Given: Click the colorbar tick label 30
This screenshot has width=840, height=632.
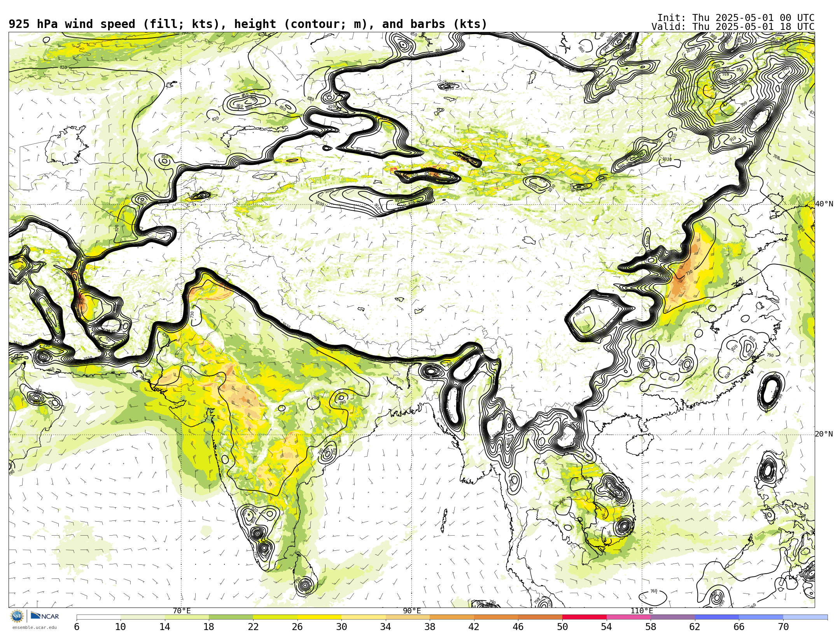Looking at the screenshot, I should pos(341,627).
